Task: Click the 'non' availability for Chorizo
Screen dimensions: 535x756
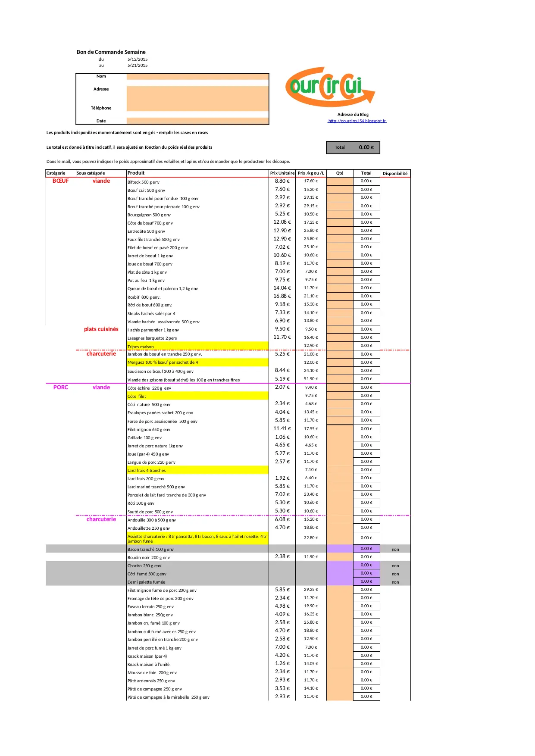Action: (395, 566)
